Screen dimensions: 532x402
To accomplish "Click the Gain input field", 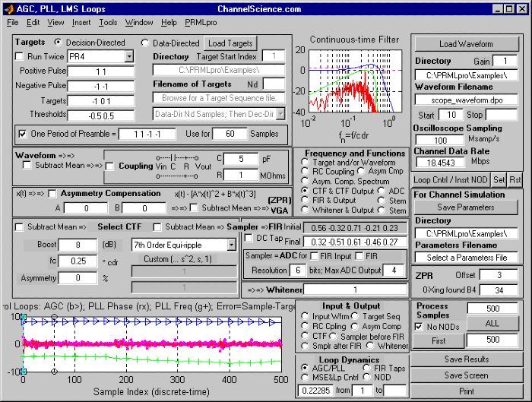I will pos(505,61).
